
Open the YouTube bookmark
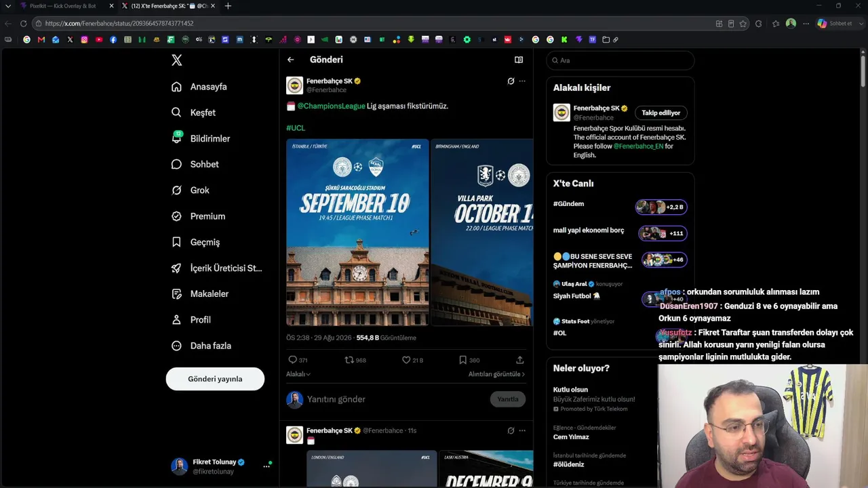pos(99,40)
